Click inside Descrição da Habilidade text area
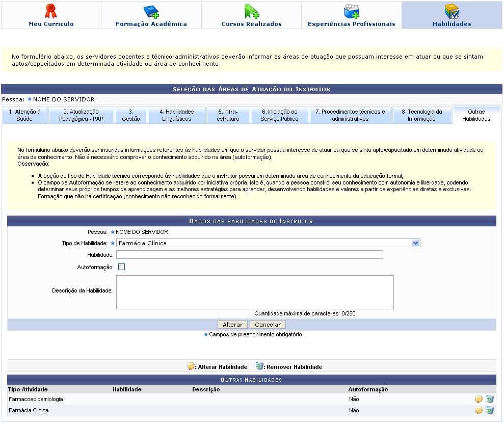Image resolution: width=504 pixels, height=424 pixels. click(255, 292)
